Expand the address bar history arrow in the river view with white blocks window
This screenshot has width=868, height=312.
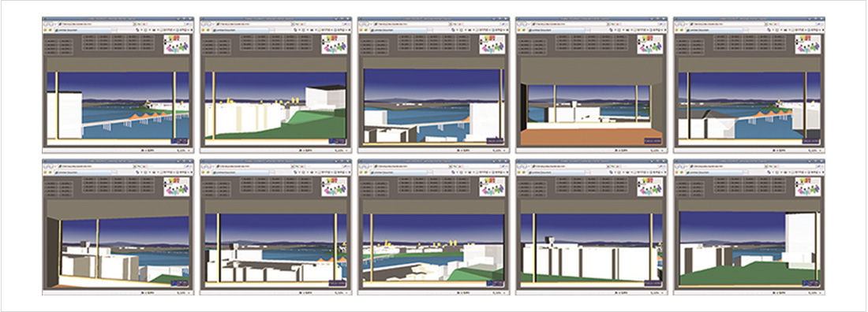click(450, 24)
